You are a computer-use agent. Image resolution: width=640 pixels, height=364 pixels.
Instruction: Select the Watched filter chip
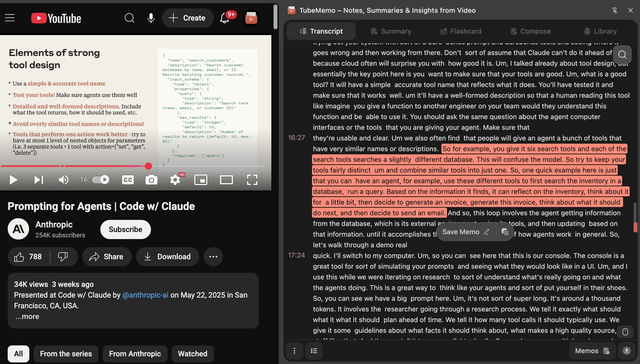click(192, 354)
